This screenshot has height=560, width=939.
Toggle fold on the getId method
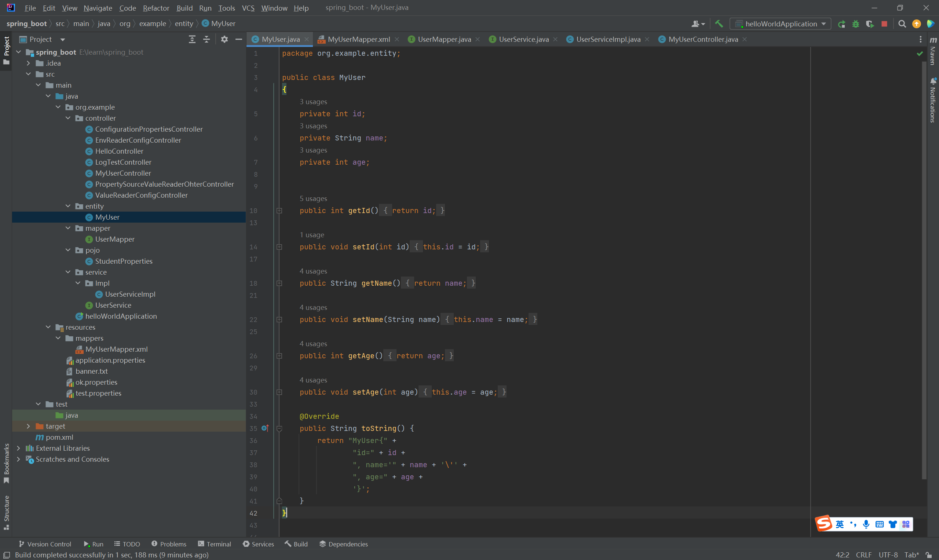tap(279, 211)
